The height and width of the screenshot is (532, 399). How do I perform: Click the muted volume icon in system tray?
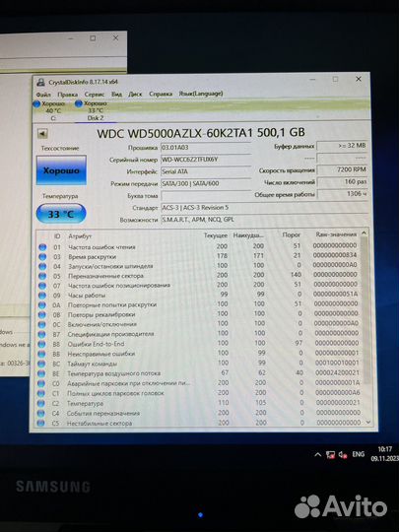343,454
